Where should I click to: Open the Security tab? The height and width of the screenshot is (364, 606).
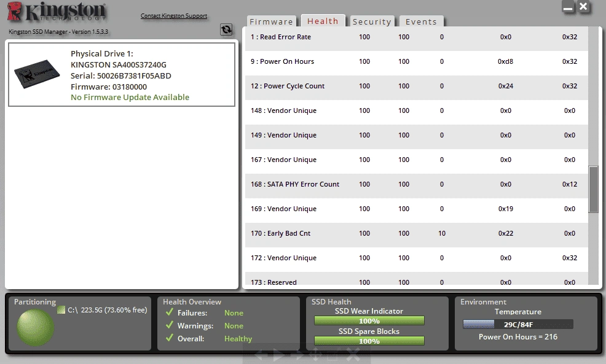point(372,21)
